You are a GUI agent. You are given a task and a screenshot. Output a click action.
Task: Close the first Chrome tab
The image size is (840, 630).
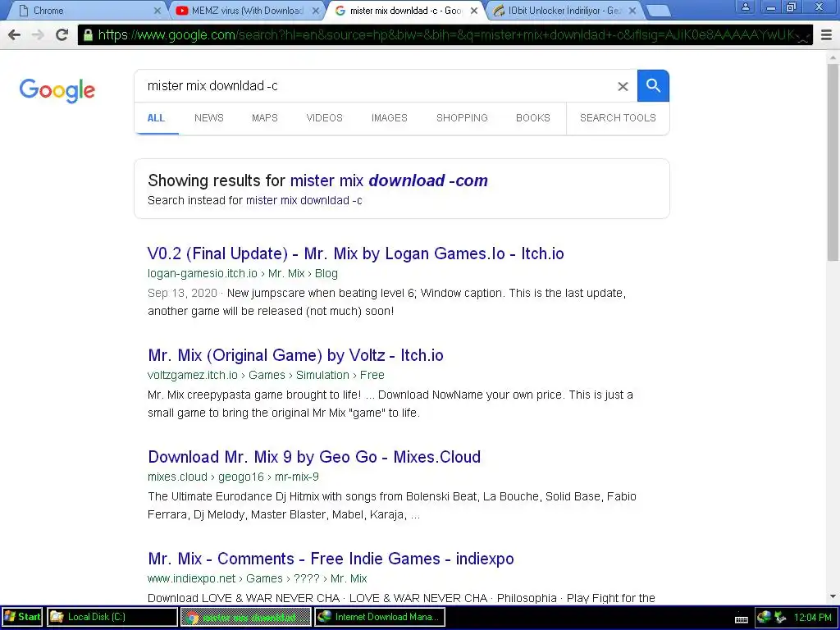(x=157, y=11)
